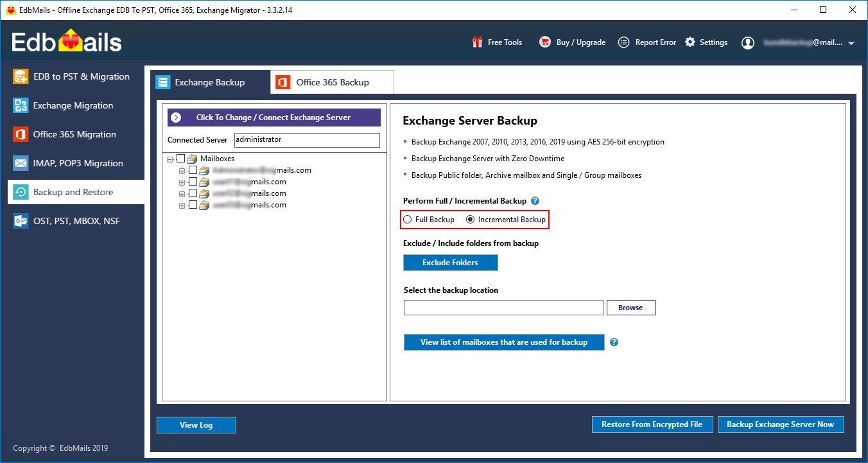
Task: Click the Exclude Folders button
Action: click(450, 263)
